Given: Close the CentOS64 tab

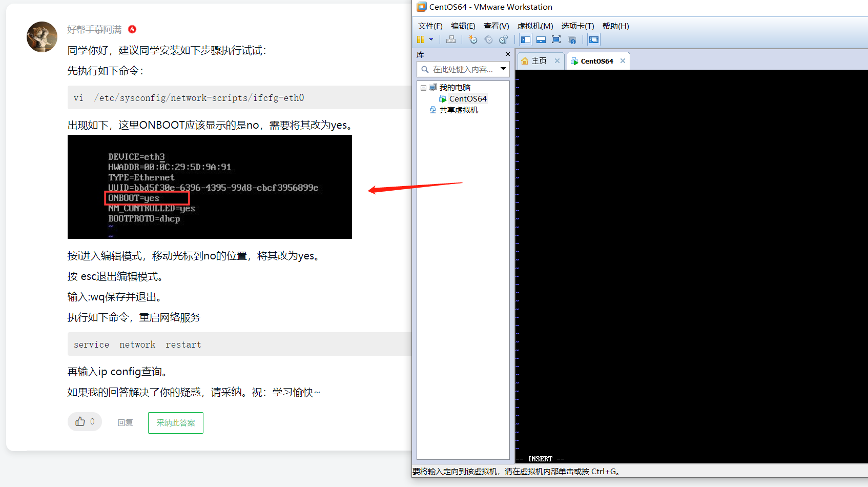Looking at the screenshot, I should [x=623, y=60].
